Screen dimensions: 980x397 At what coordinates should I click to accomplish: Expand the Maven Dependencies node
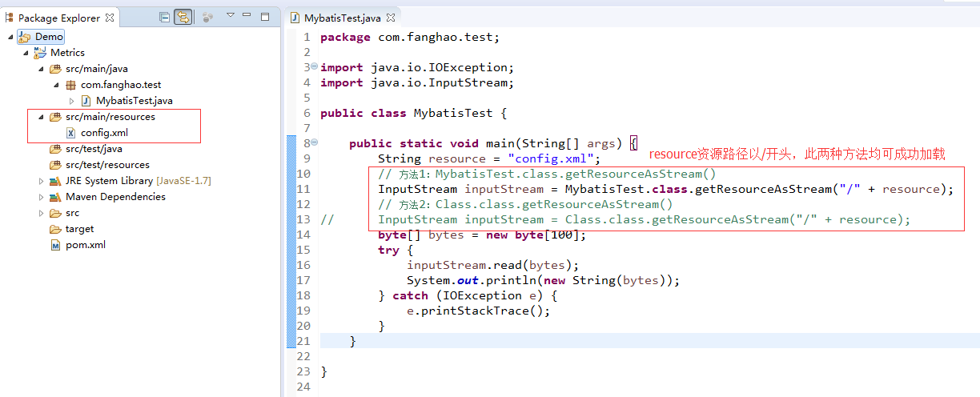click(x=41, y=197)
